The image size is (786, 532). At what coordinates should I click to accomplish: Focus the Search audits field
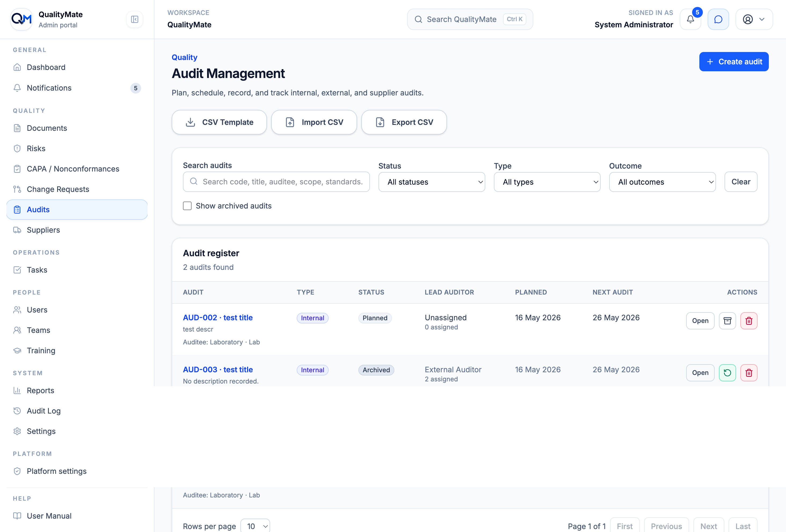click(276, 182)
